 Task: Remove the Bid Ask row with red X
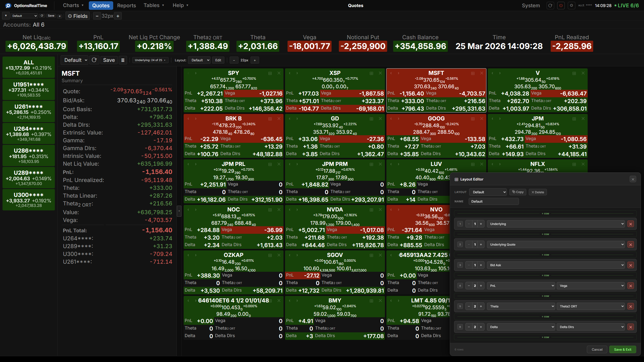click(631, 265)
